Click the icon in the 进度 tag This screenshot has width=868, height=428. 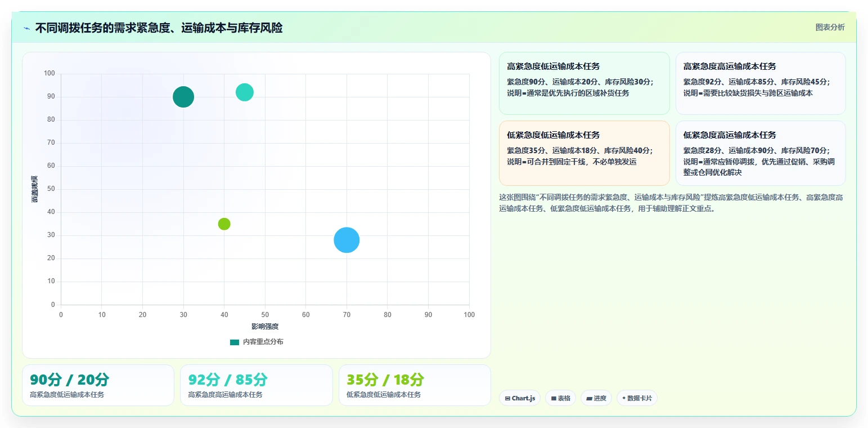[589, 398]
